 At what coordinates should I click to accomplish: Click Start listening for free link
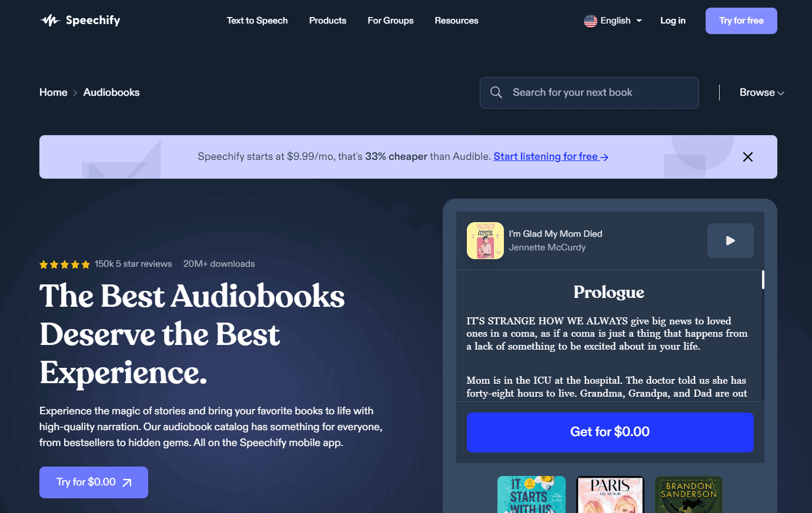click(550, 156)
